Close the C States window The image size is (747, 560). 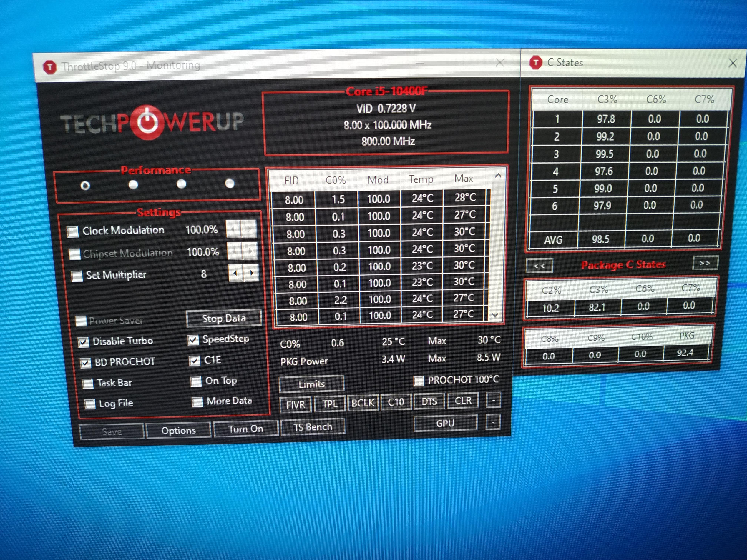733,63
